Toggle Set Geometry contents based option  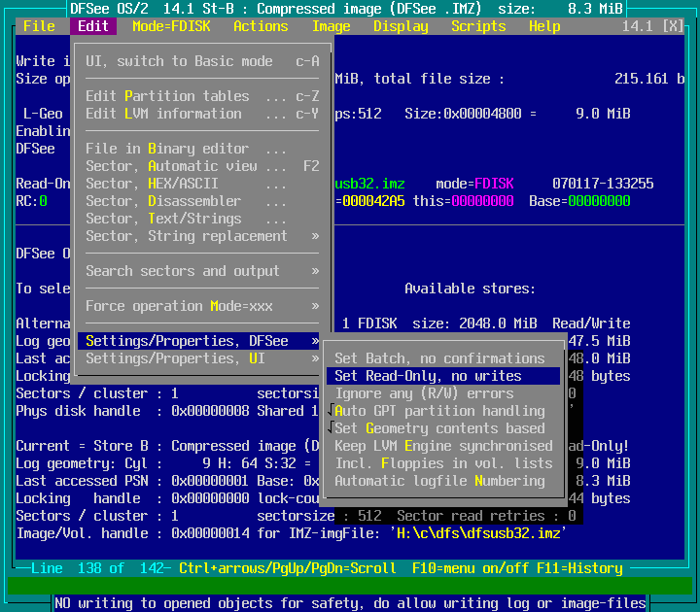point(439,428)
